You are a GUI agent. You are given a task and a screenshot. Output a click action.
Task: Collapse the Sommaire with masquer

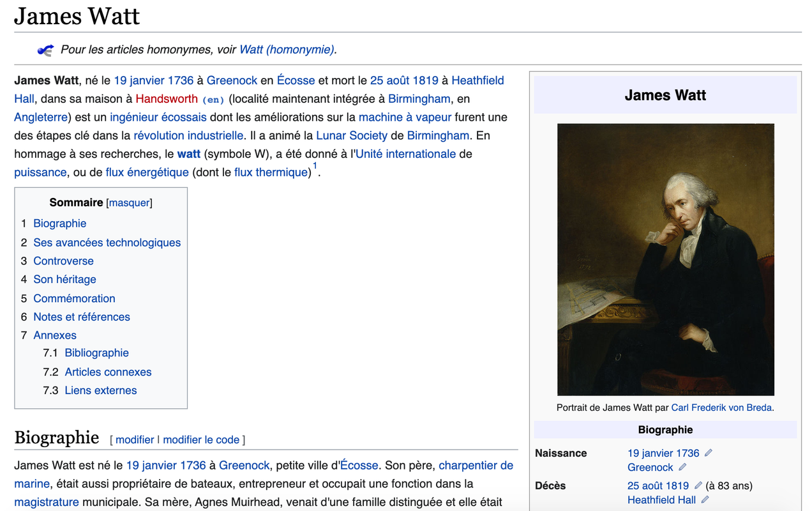pyautogui.click(x=130, y=203)
